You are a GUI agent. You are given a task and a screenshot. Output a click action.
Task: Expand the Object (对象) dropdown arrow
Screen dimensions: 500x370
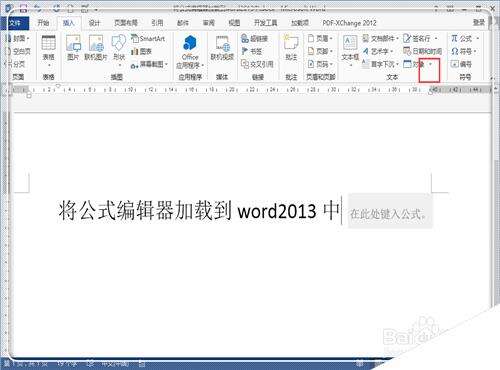[x=430, y=64]
